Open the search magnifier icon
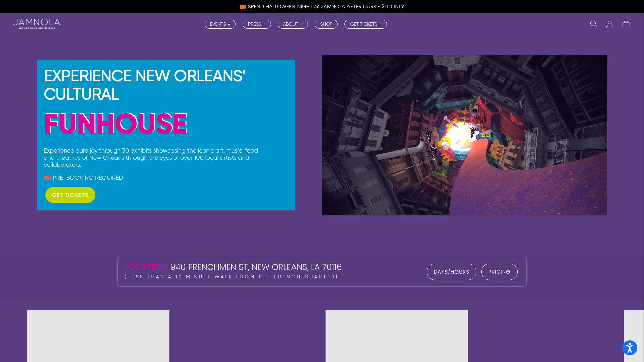This screenshot has height=362, width=644. pyautogui.click(x=594, y=24)
